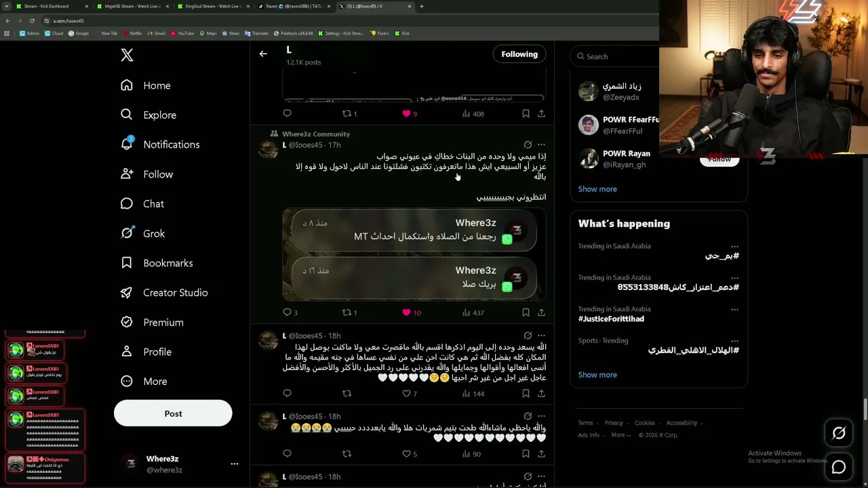Show more suggested accounts
The image size is (868, 488).
[597, 189]
